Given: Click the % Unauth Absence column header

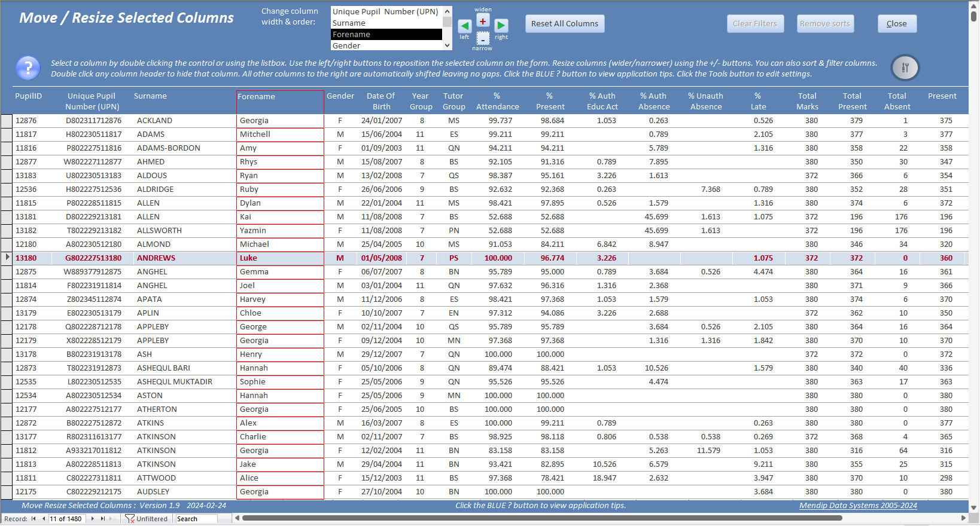Looking at the screenshot, I should point(706,102).
